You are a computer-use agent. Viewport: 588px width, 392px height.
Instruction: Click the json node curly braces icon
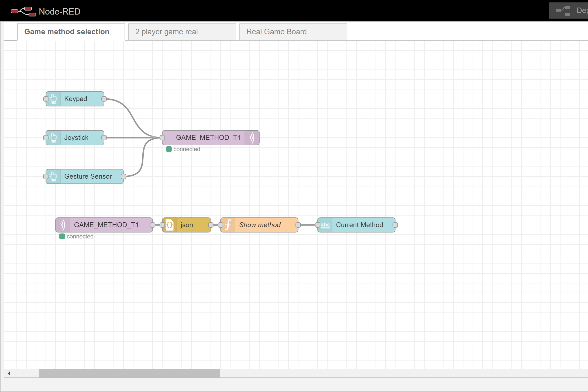coord(170,225)
